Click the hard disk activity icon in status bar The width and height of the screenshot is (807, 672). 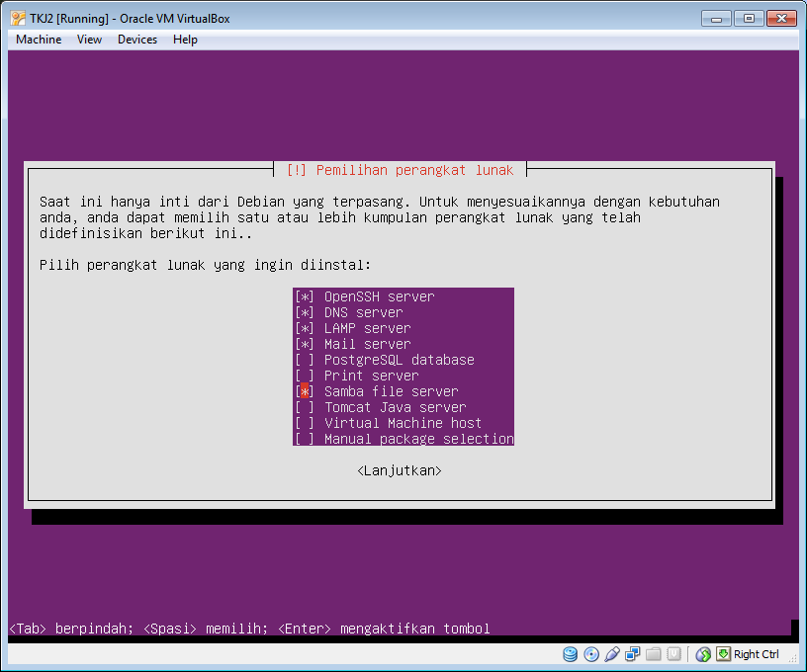coord(571,654)
